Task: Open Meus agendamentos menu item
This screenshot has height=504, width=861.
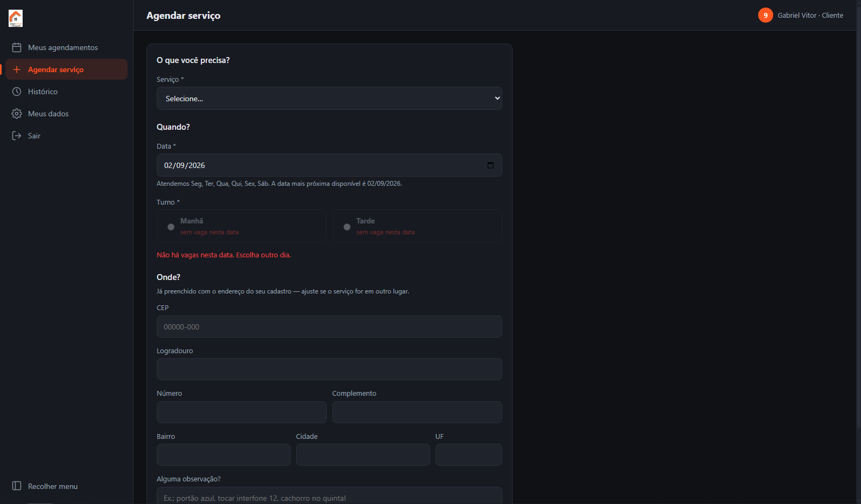Action: [x=66, y=47]
